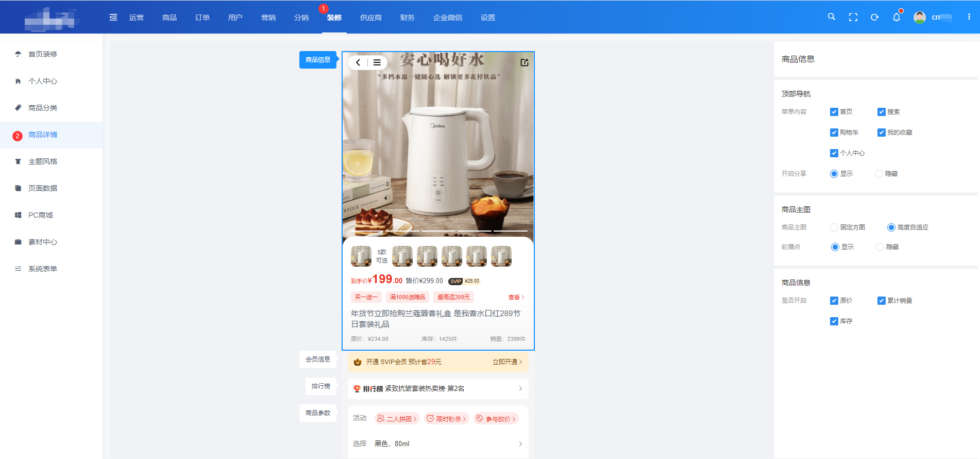Click the first product variant thumbnail
Image resolution: width=980 pixels, height=459 pixels.
[361, 256]
